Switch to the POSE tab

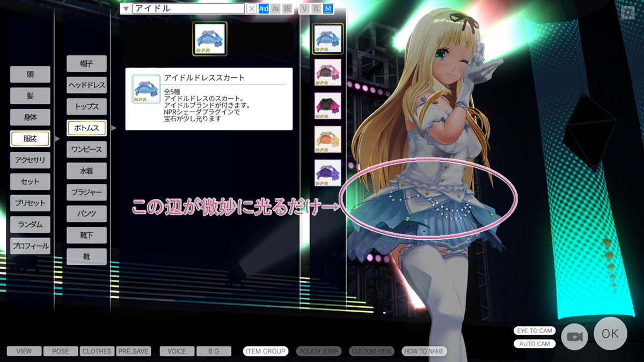(x=60, y=351)
